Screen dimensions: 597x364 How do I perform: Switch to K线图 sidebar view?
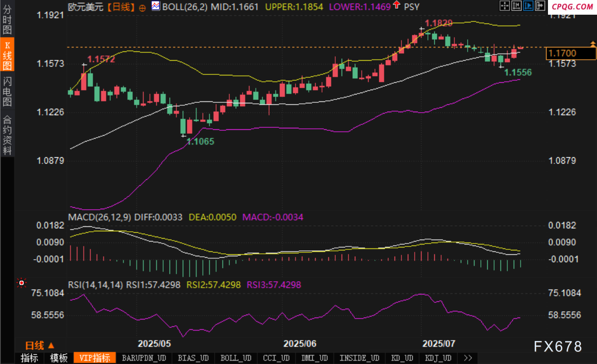tap(7, 55)
